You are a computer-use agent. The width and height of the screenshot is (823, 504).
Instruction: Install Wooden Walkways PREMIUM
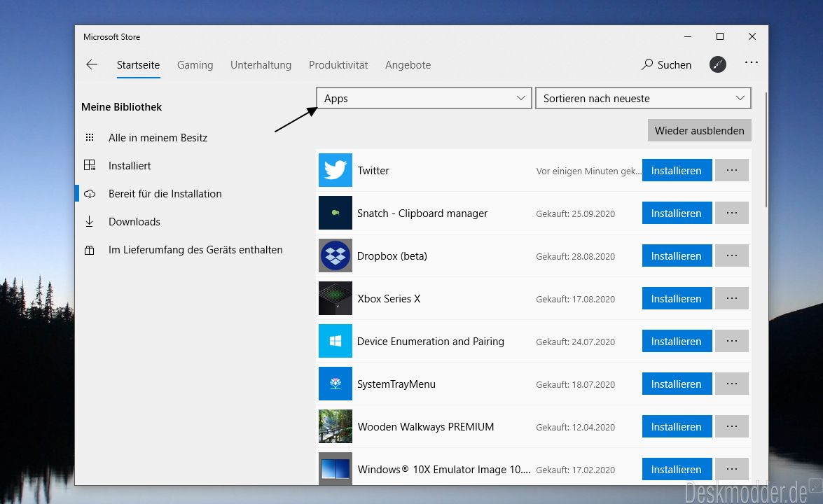(x=677, y=426)
